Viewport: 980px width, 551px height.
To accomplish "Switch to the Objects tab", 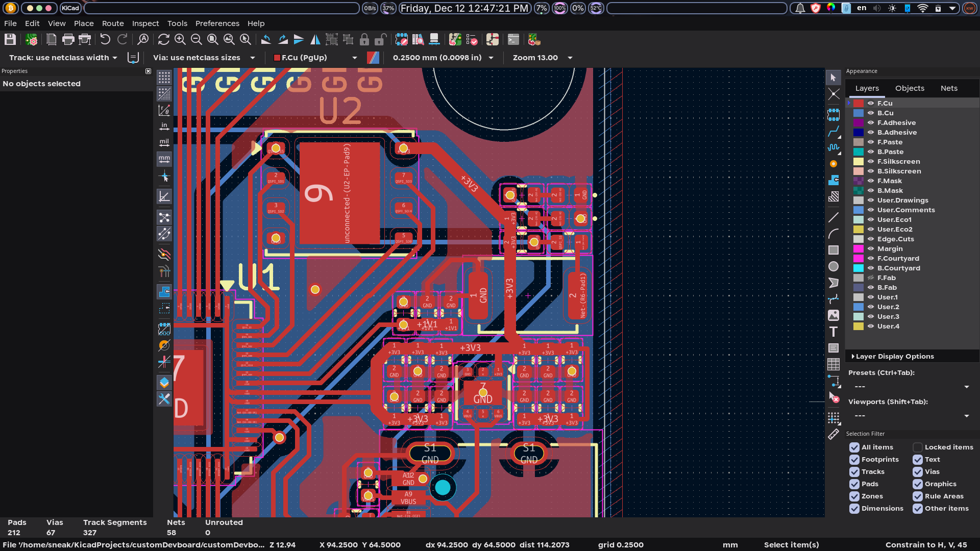I will (x=910, y=88).
